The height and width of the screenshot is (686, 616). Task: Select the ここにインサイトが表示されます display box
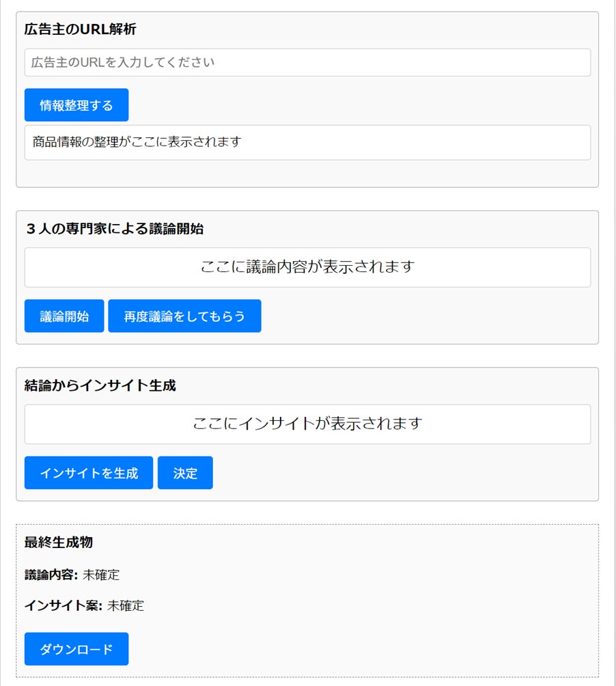(307, 424)
